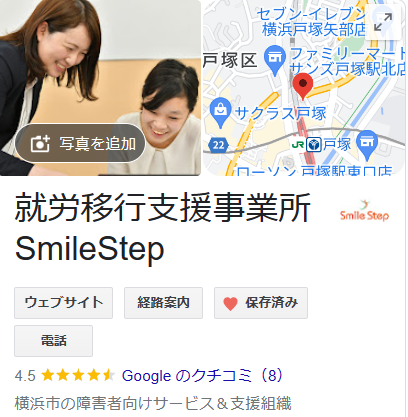
Task: Open the ウェブサイト button
Action: point(63,303)
